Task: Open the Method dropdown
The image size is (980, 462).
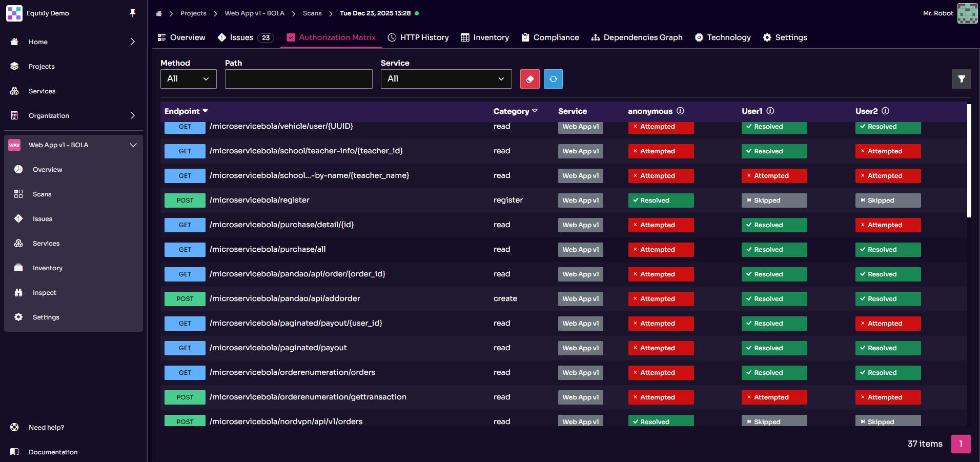Action: 188,78
